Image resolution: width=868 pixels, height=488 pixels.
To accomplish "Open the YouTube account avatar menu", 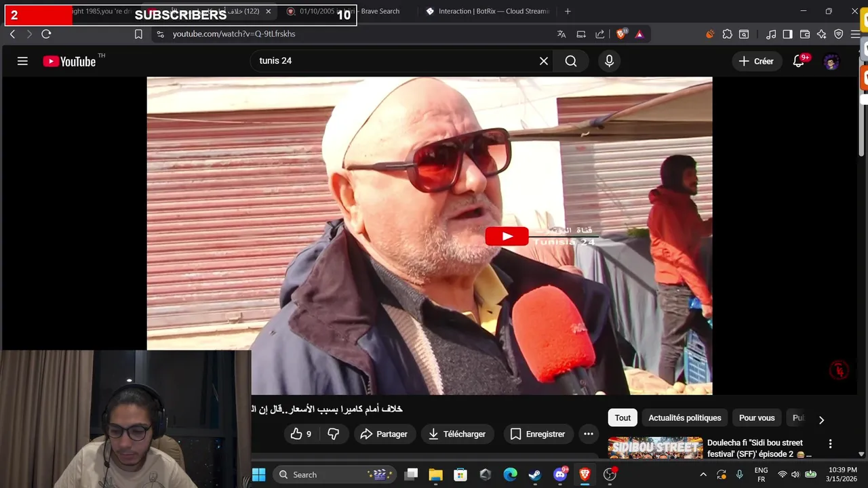I will pyautogui.click(x=831, y=62).
